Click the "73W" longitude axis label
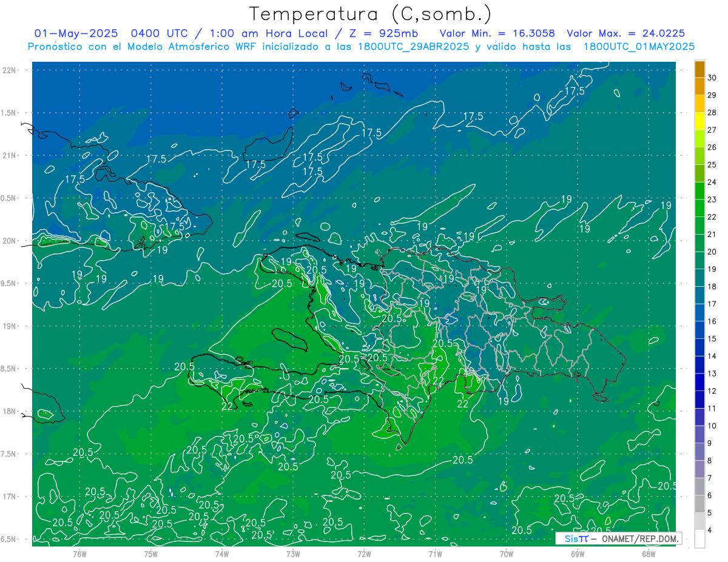 pyautogui.click(x=293, y=554)
